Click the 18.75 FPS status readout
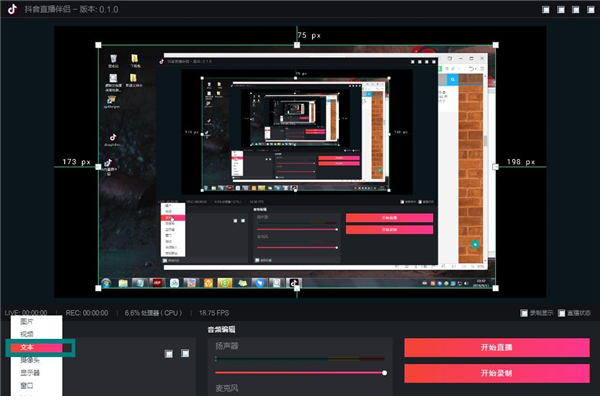The image size is (600, 411). pos(214,313)
